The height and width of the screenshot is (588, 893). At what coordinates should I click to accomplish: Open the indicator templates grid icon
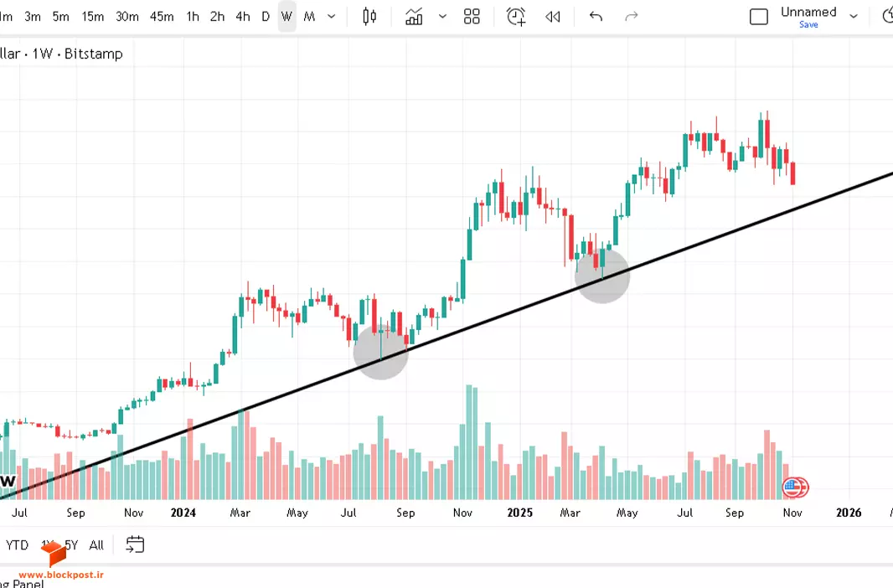472,17
